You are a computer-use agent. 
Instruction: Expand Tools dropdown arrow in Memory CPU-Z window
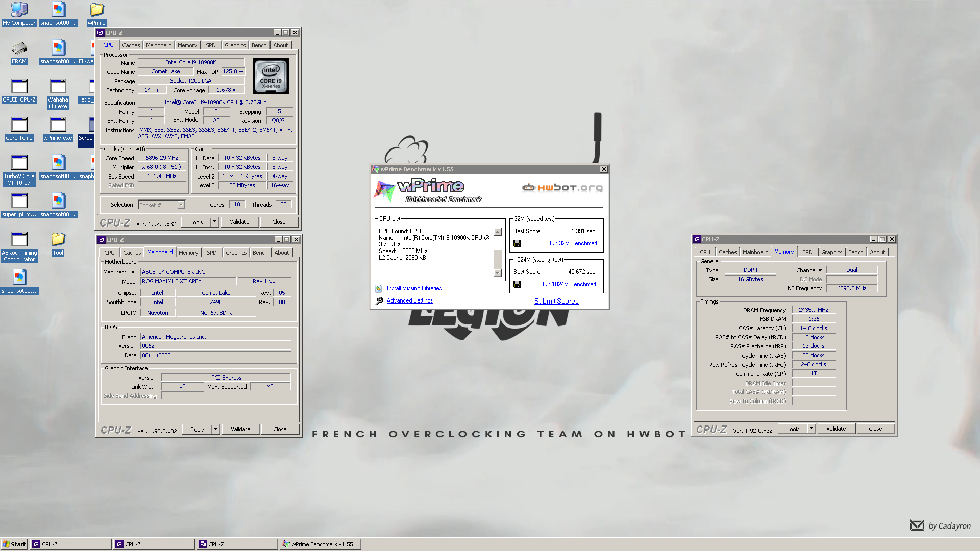coord(812,429)
